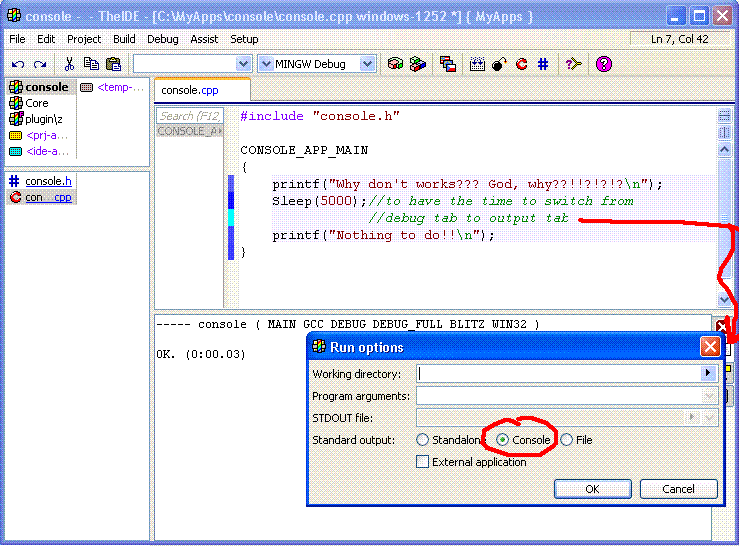Image resolution: width=739 pixels, height=546 pixels.
Task: Select File standard output option
Action: click(x=567, y=440)
